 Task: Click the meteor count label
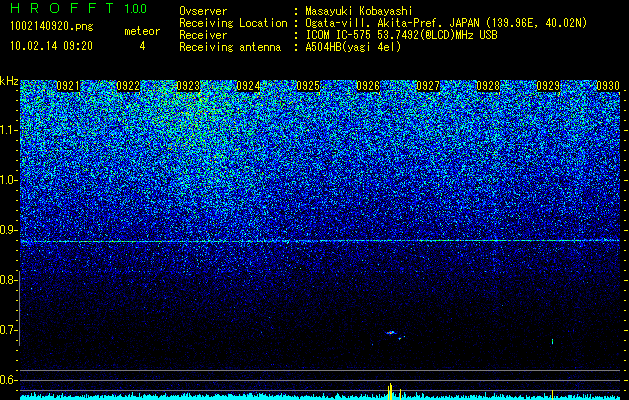click(142, 31)
